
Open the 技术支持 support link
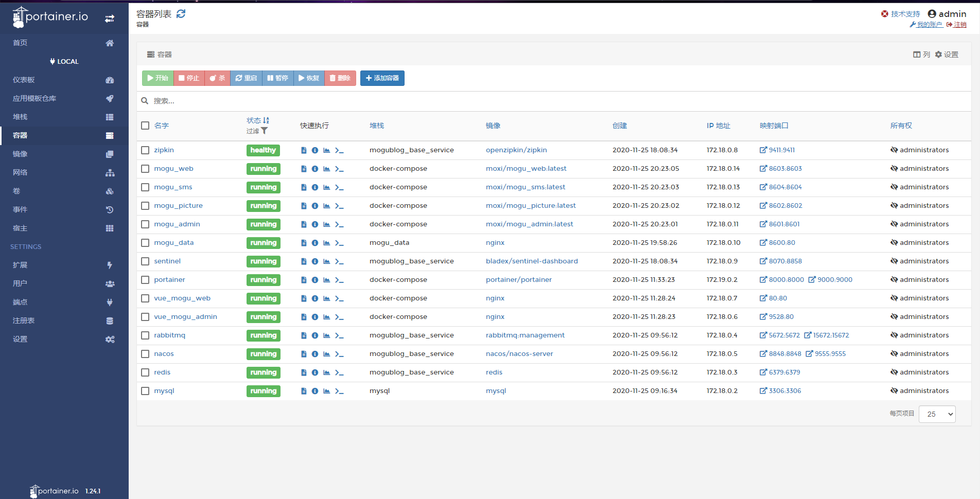coord(901,14)
